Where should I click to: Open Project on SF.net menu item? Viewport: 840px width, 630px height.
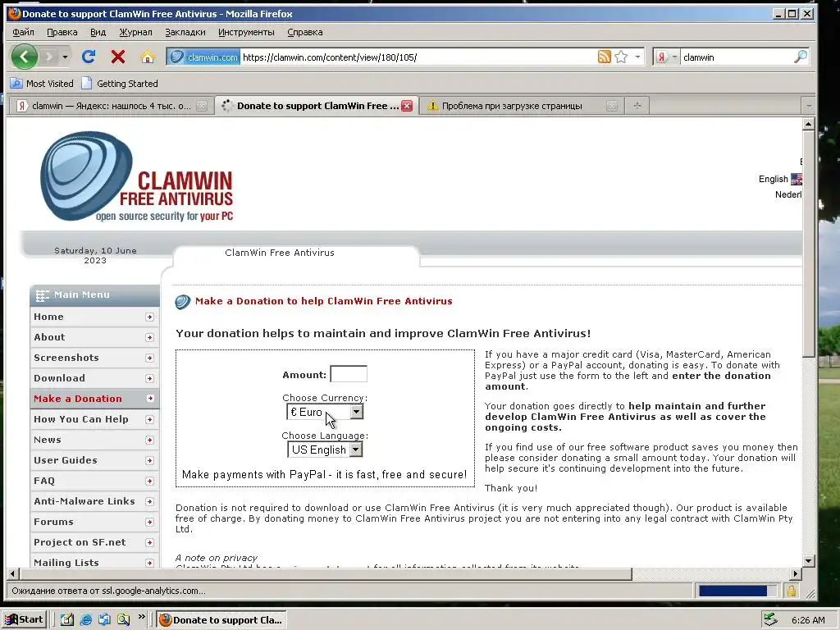click(94, 542)
